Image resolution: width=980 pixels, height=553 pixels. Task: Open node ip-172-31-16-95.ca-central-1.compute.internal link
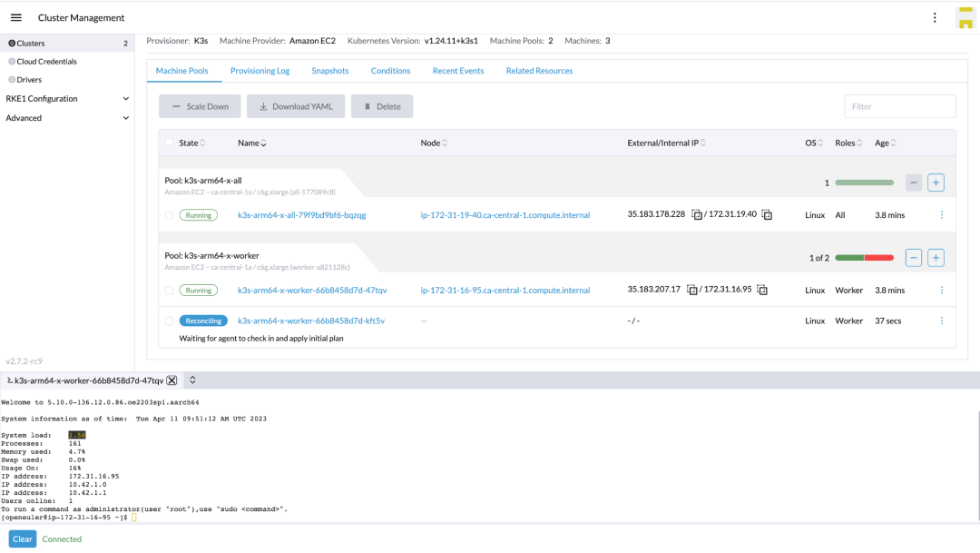[x=505, y=291]
